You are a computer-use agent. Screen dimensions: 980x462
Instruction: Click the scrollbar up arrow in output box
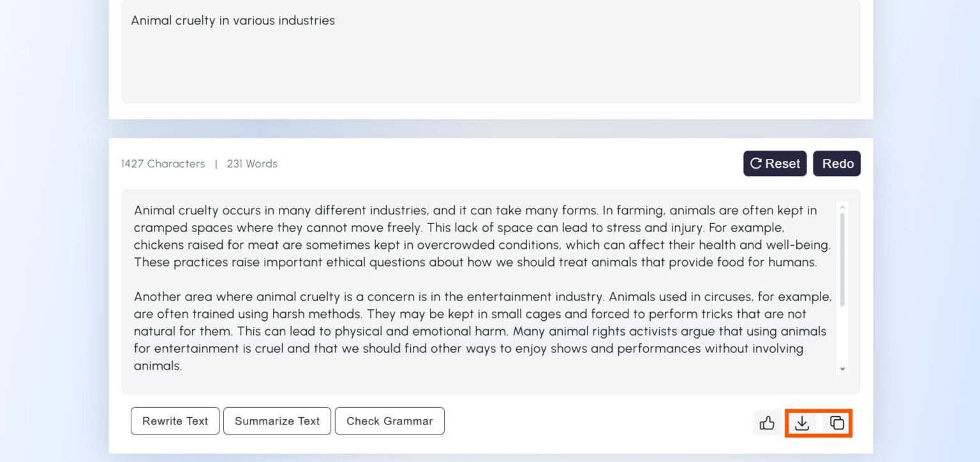point(843,207)
